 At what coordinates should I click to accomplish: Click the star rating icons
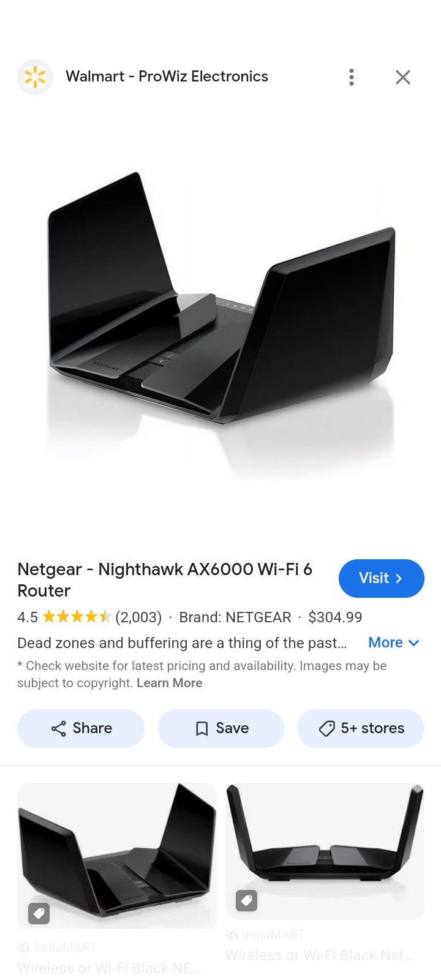pos(77,616)
